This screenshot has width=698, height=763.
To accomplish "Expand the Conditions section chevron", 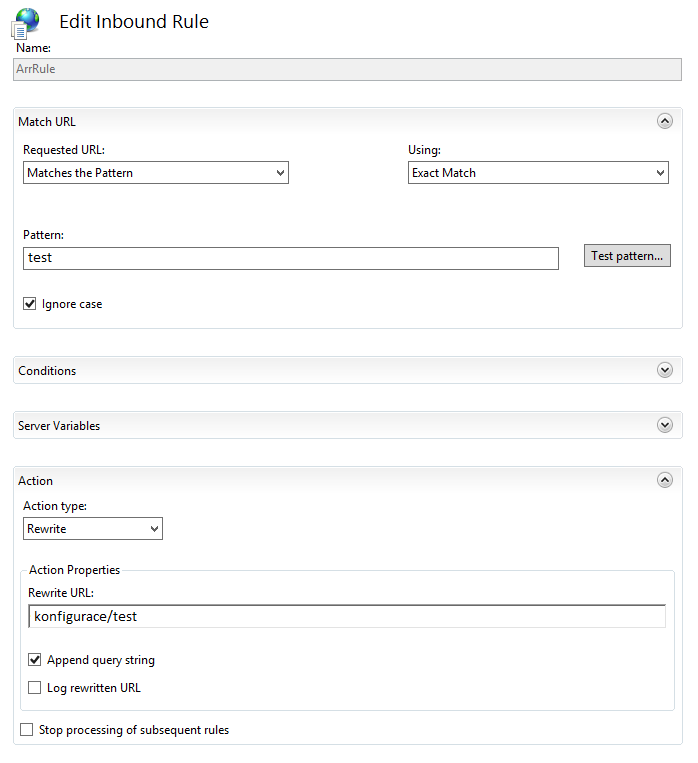I will point(665,370).
